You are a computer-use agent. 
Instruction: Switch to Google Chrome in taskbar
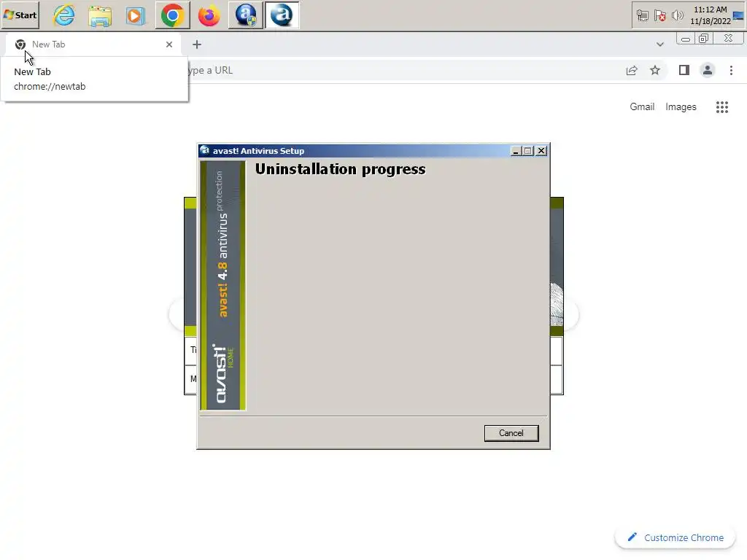(x=172, y=15)
